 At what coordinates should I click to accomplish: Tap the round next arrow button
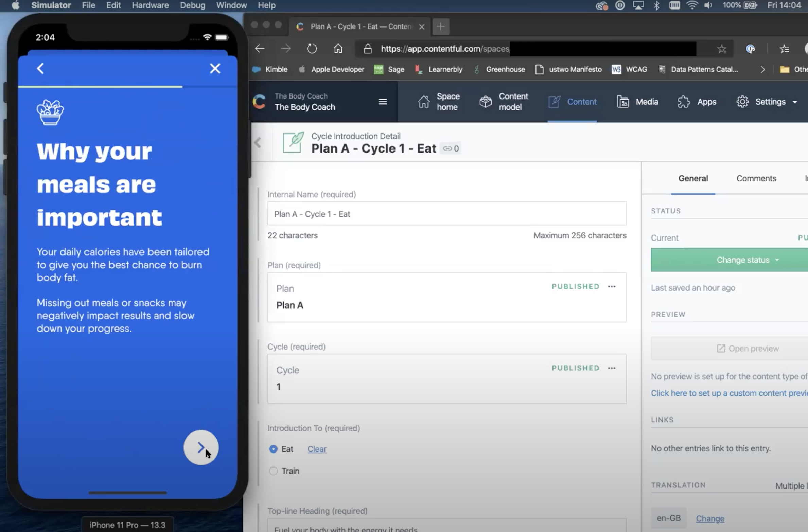(201, 447)
